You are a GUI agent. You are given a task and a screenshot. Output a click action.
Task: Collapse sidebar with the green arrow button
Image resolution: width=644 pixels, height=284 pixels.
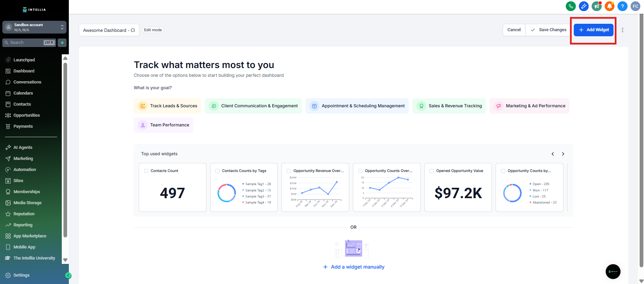[68, 275]
